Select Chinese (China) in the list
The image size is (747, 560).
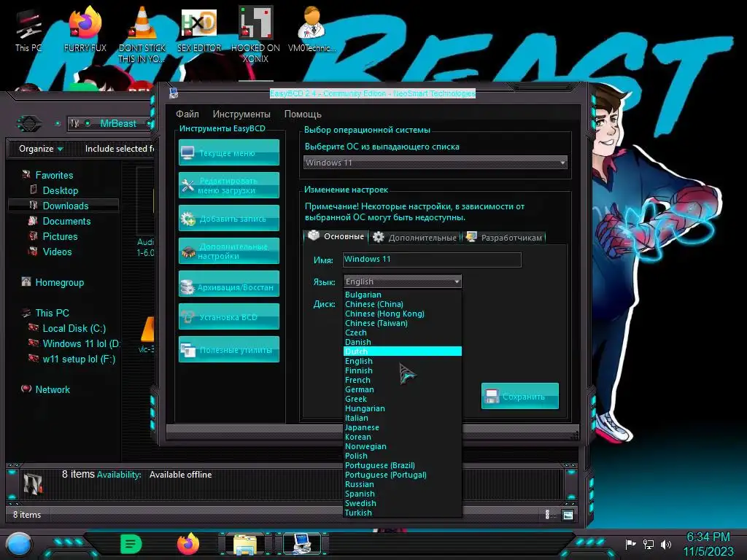point(402,304)
